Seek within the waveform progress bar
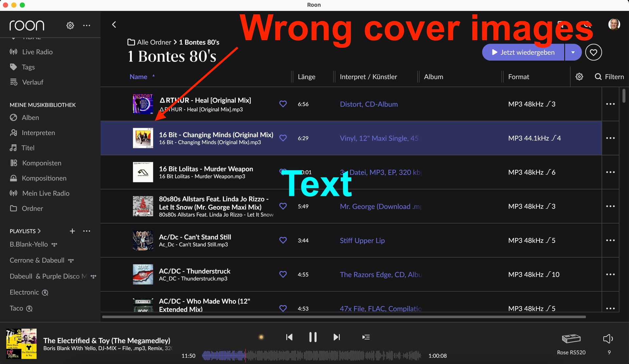629x364 pixels. click(x=311, y=355)
